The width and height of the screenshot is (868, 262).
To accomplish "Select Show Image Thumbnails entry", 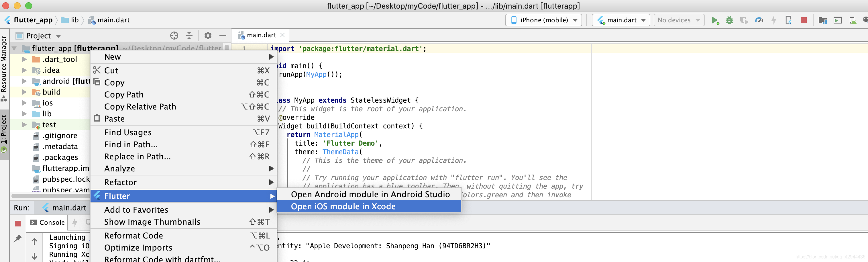I will [184, 222].
